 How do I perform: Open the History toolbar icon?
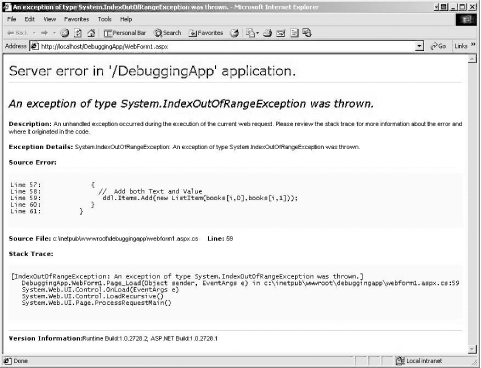(x=235, y=33)
